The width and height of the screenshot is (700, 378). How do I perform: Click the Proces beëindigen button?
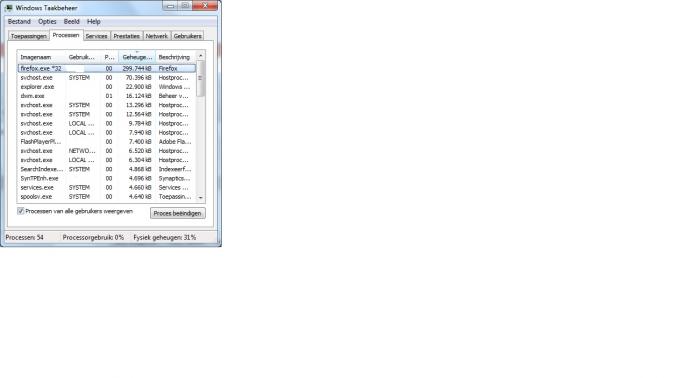[x=178, y=213]
